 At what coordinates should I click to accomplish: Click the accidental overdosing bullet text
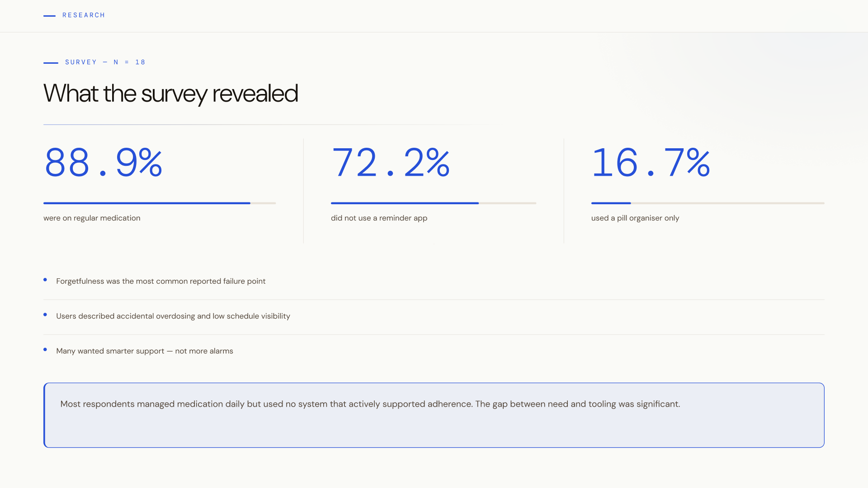point(173,316)
